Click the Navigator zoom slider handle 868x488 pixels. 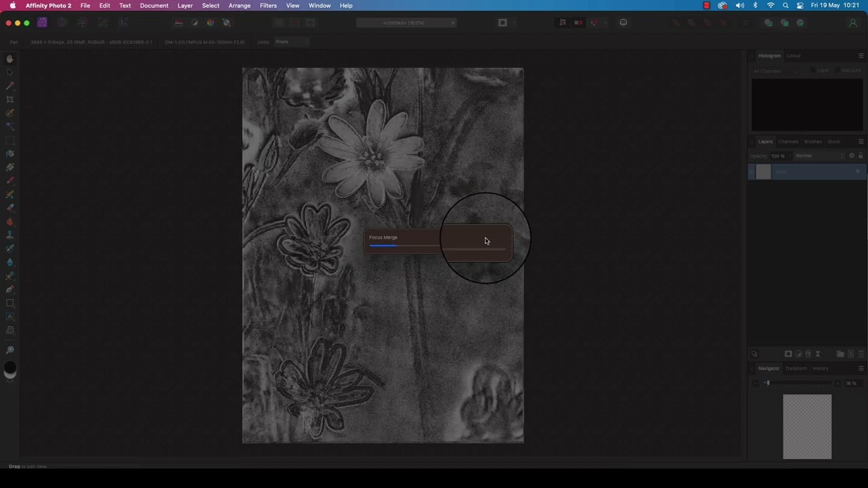[x=768, y=383]
